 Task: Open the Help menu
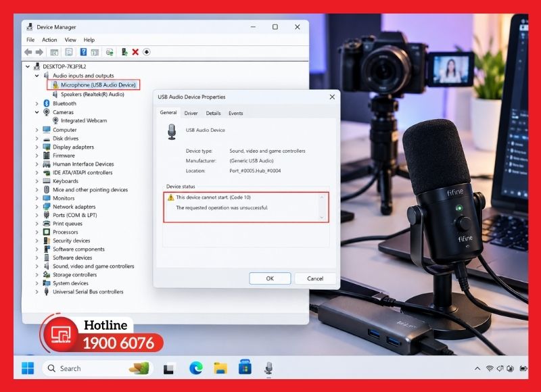pos(89,40)
